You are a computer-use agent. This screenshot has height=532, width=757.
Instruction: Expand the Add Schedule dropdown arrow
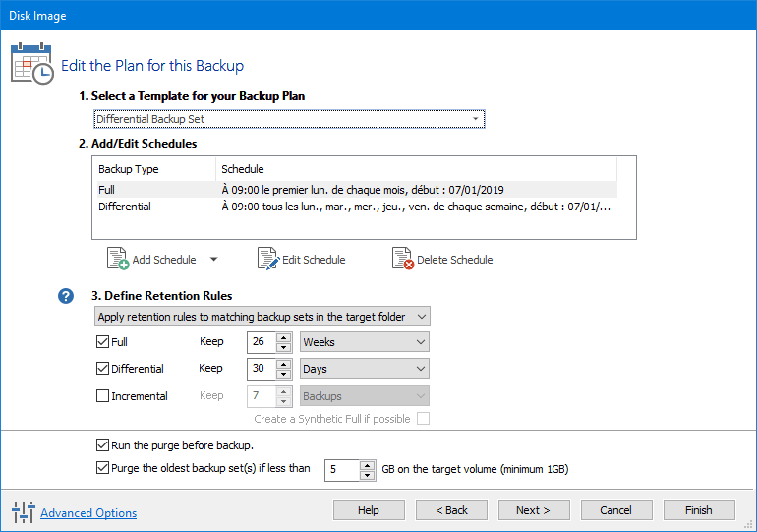click(214, 260)
